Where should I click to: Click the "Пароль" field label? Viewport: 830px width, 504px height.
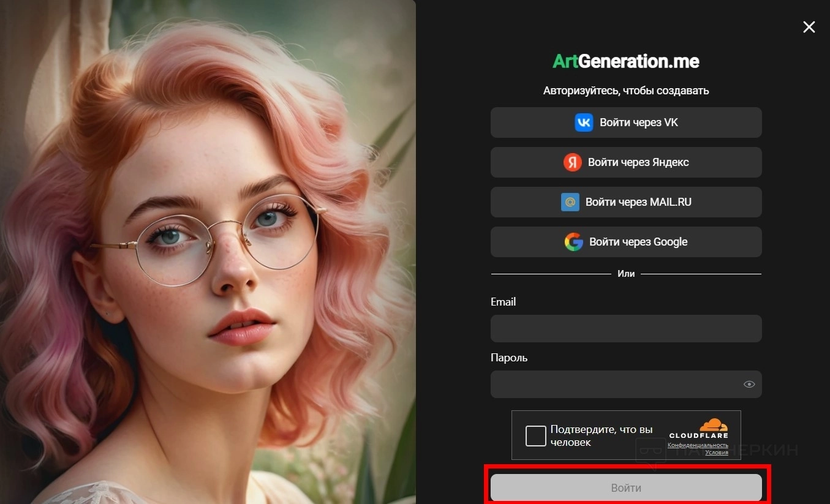(509, 358)
